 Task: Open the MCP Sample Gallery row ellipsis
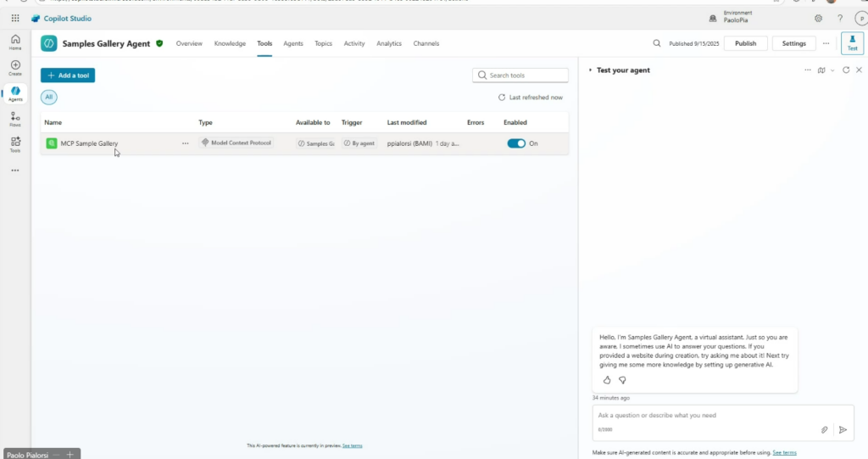click(186, 143)
